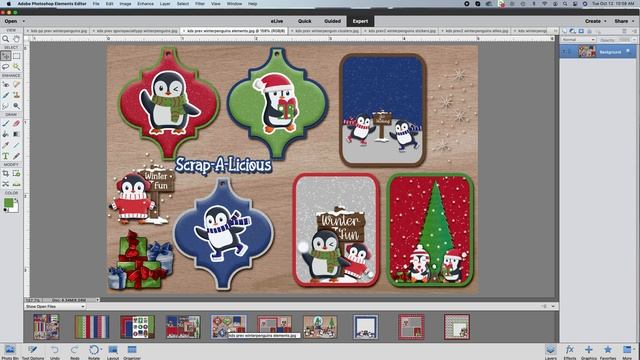
Task: Click the Open button
Action: click(x=11, y=21)
